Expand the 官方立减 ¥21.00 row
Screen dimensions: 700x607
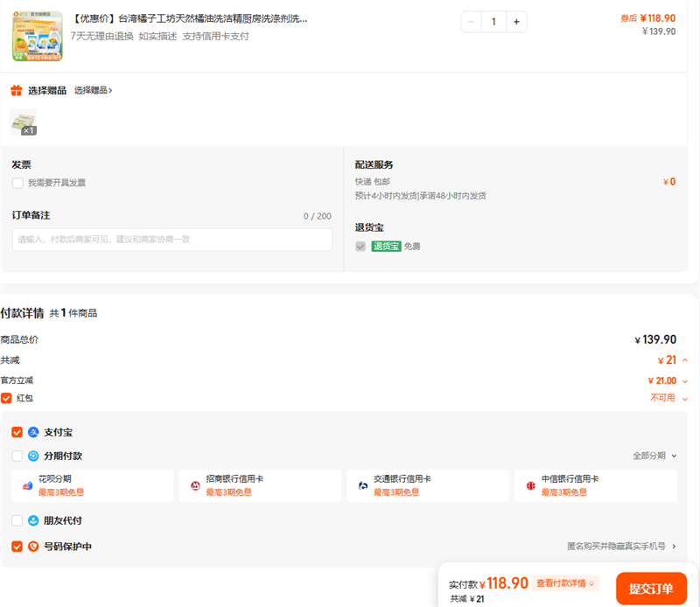tap(684, 381)
